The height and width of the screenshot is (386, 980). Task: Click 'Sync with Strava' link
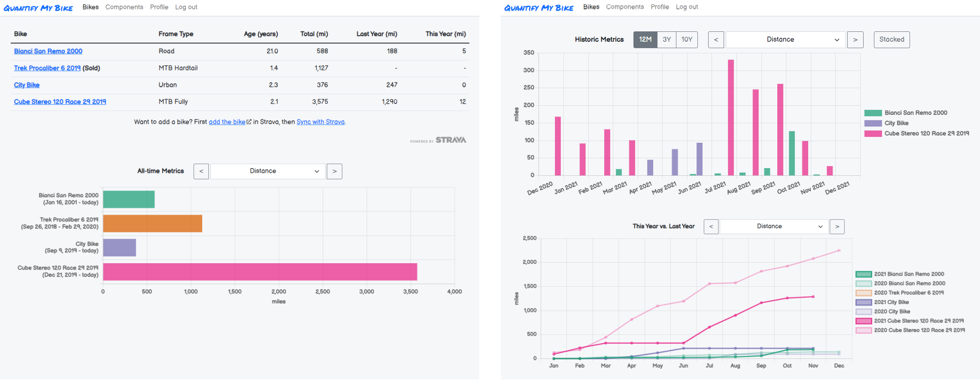(x=320, y=122)
